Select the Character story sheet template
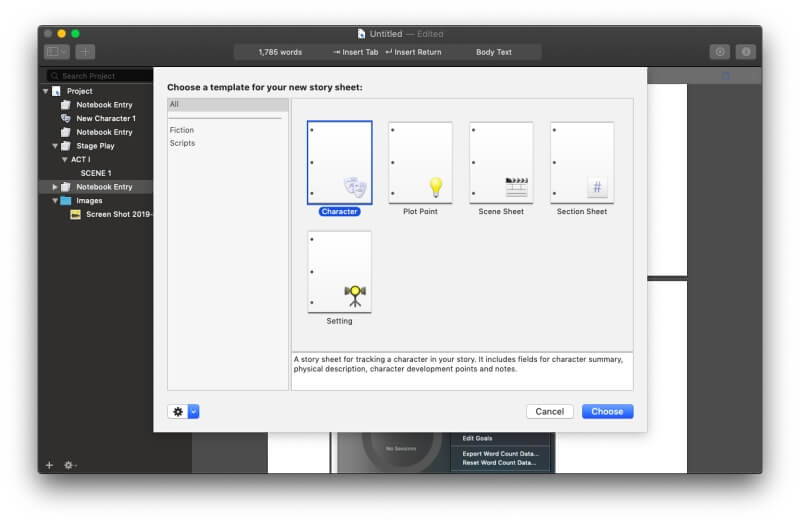Viewport: 800px width, 524px height. point(339,162)
